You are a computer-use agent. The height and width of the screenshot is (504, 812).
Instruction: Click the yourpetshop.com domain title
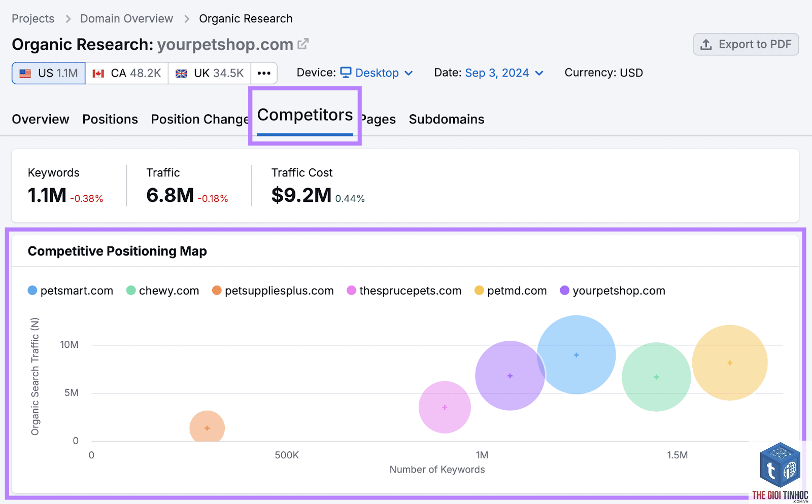point(225,45)
